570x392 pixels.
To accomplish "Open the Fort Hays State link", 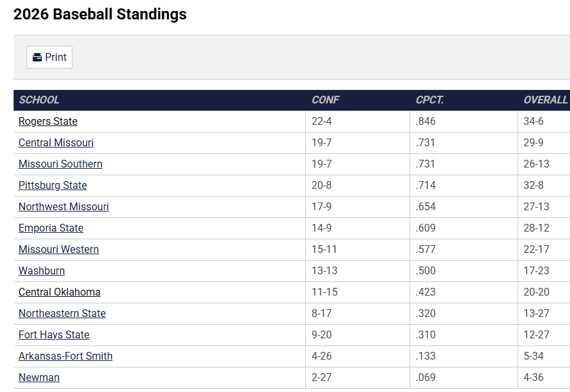I will pos(54,335).
